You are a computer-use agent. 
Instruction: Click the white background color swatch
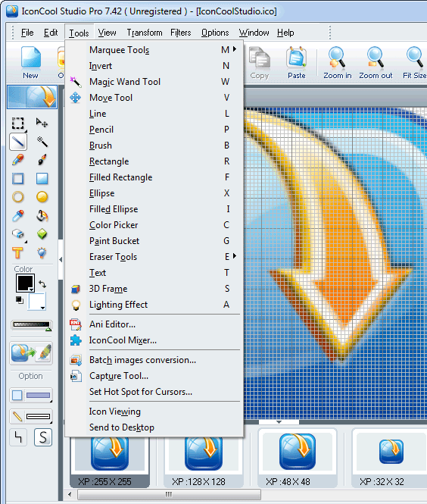point(37,302)
